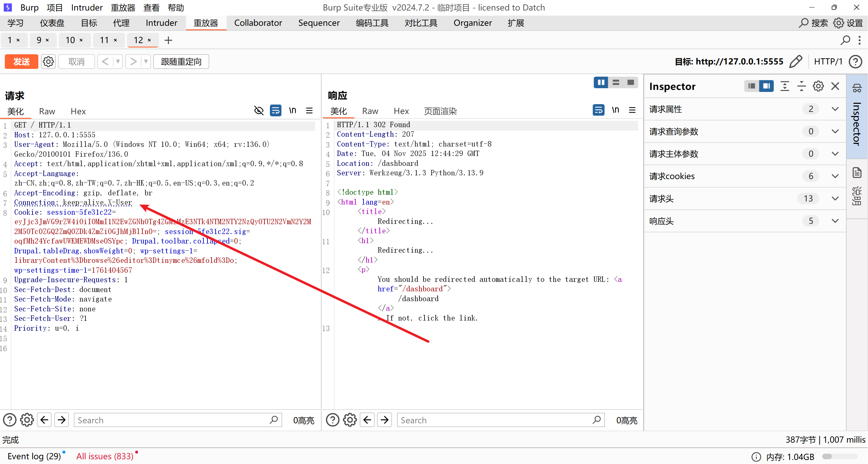Screen dimensions: 868x464
Task: Expand the 请求cookies section in Inspector
Action: click(x=835, y=176)
